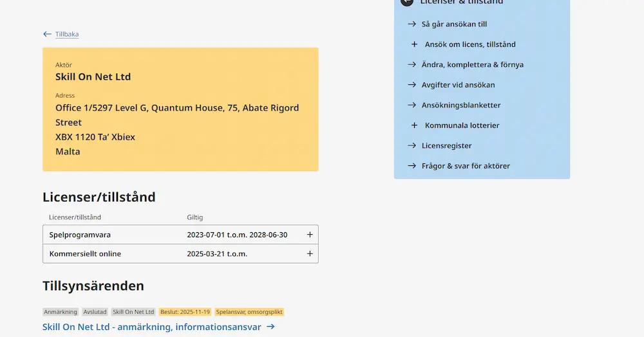Open Ändra, komplettera & förnya page
The image size is (644, 337).
[x=472, y=65]
